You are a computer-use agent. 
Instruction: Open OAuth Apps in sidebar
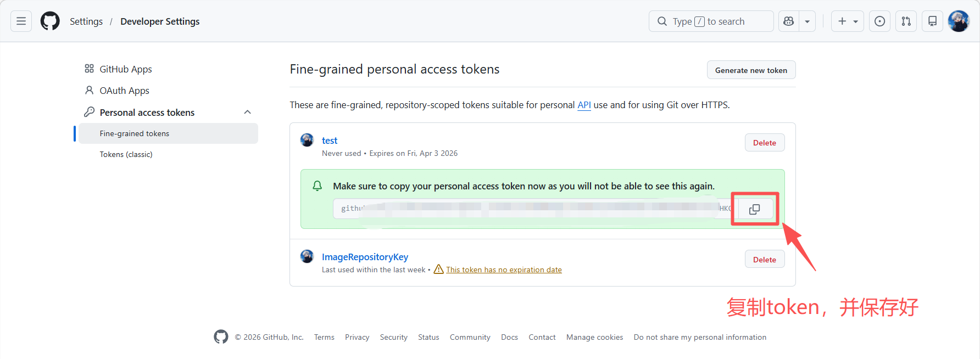[124, 91]
